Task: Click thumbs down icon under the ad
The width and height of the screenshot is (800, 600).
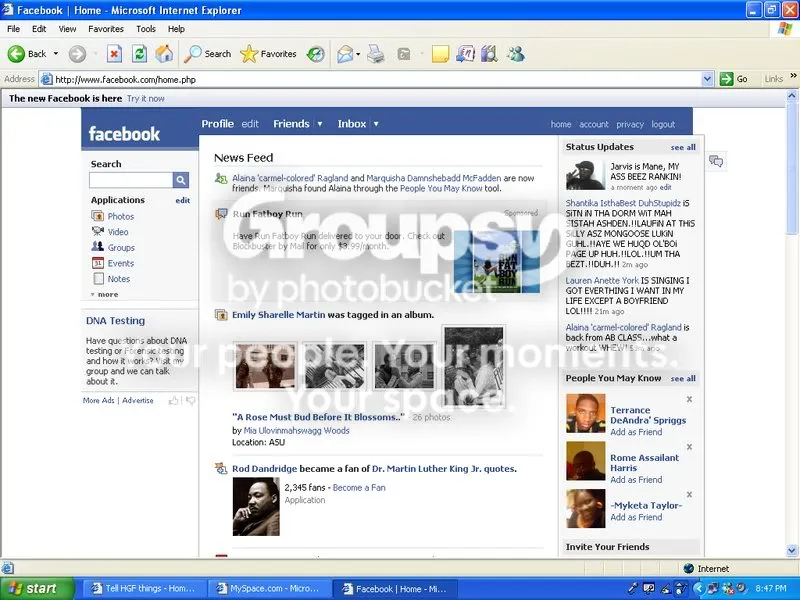Action: pos(190,401)
